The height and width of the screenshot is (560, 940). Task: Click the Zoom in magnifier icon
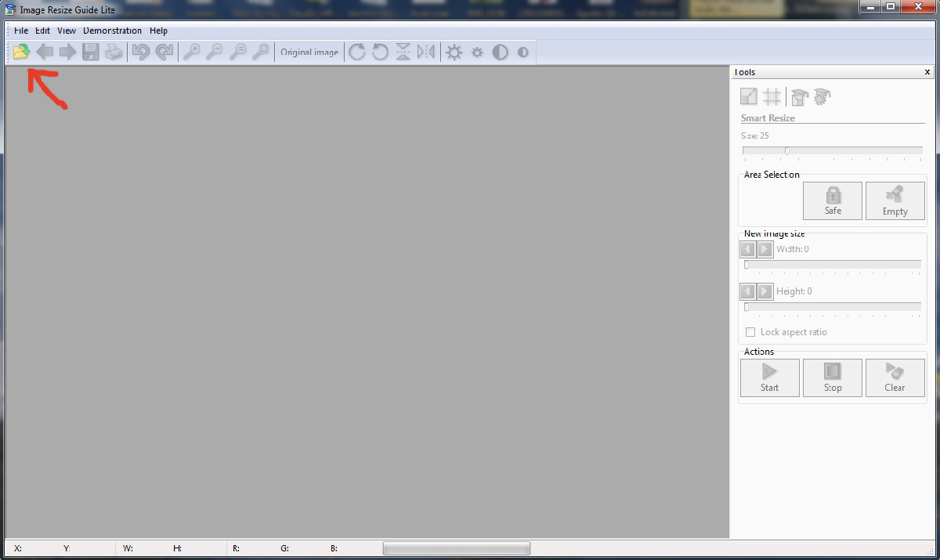[191, 52]
